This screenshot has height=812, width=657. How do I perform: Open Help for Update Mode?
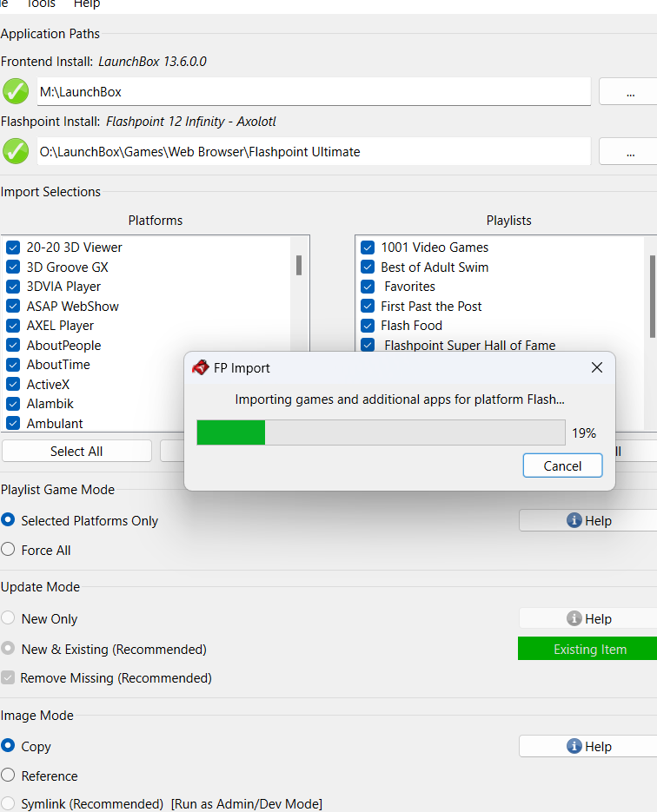(x=588, y=618)
